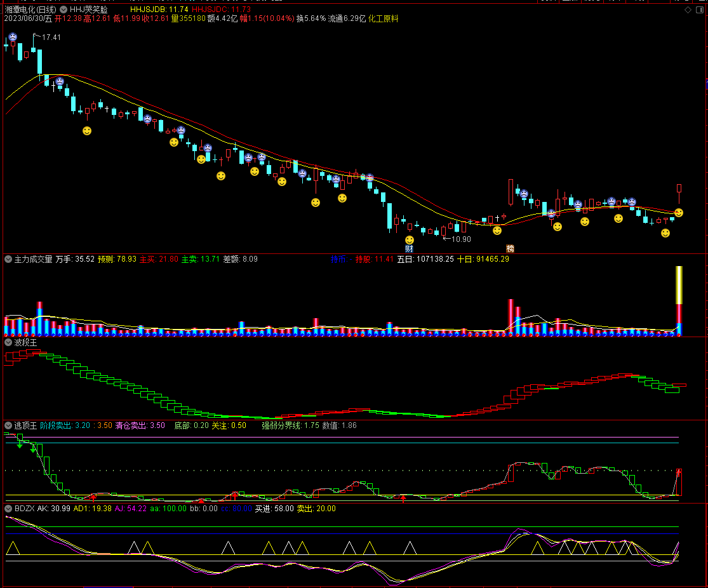
Task: Click the 17.41 high price label
Action: (x=51, y=38)
